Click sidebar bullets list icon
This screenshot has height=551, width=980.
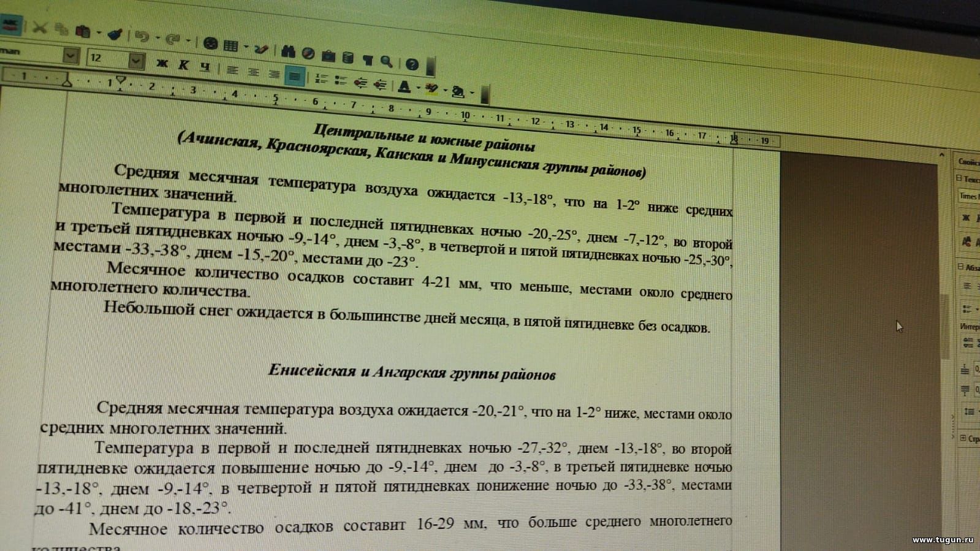968,309
